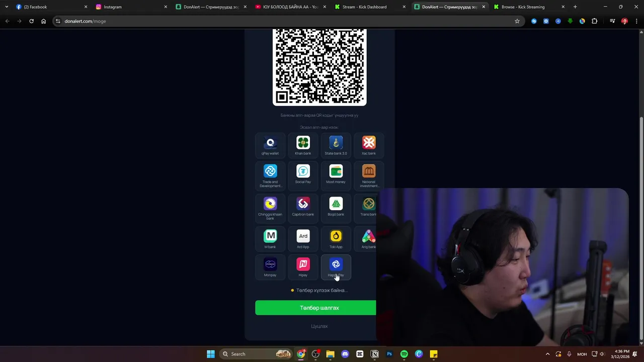Open Trade and Development bank app
This screenshot has height=362, width=644.
click(x=270, y=176)
